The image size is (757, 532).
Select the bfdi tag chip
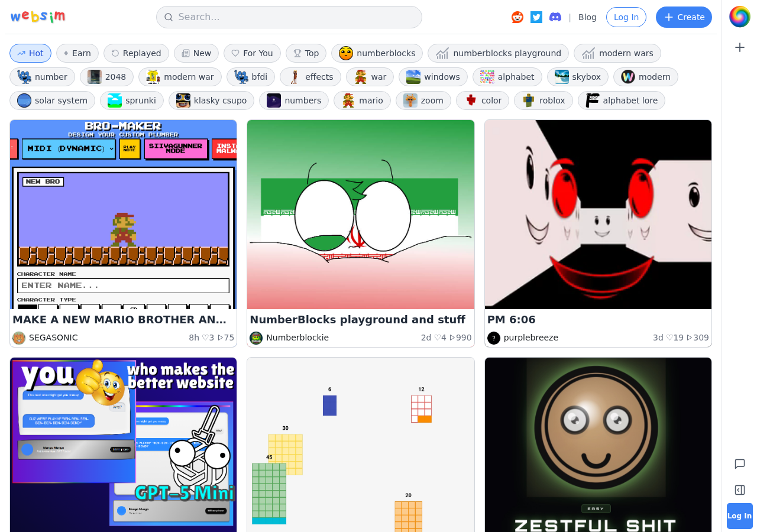pyautogui.click(x=251, y=77)
